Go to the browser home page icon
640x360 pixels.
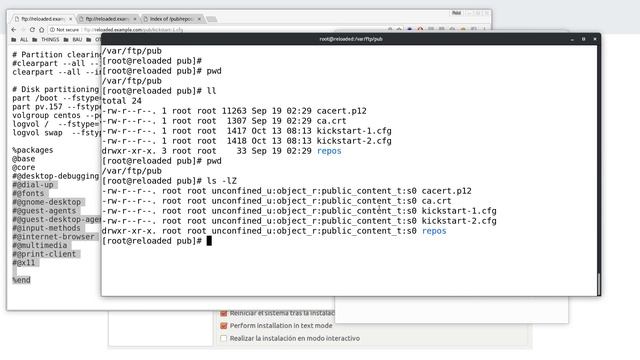[x=41, y=30]
